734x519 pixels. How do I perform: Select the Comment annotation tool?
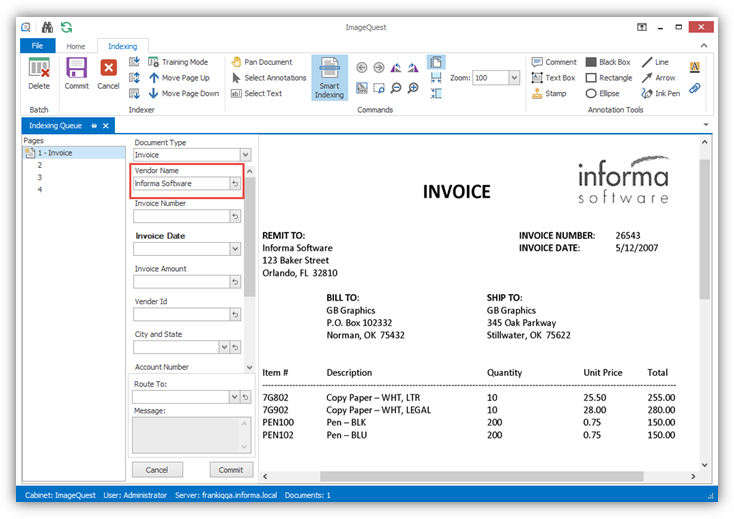click(554, 62)
